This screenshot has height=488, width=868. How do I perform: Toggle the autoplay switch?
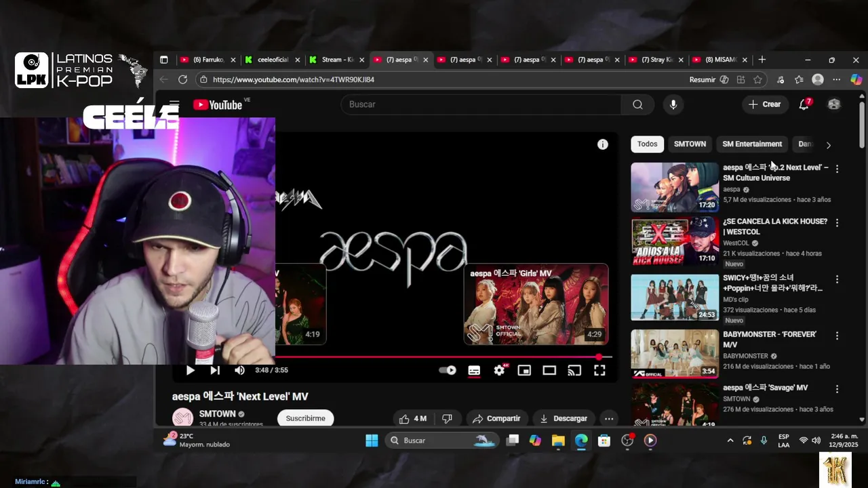pos(448,370)
